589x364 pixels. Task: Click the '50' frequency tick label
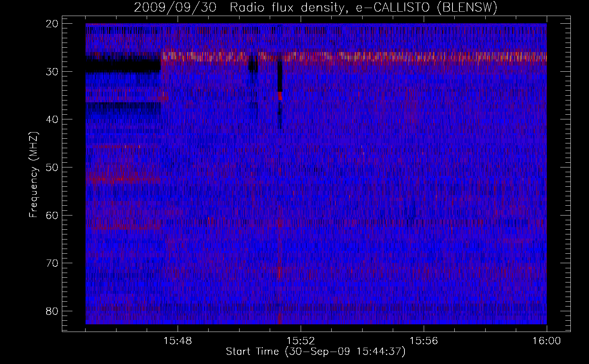[x=52, y=167]
